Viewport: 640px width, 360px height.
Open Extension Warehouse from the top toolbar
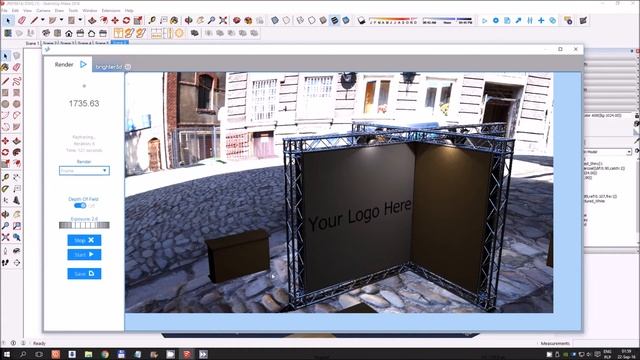(x=248, y=20)
